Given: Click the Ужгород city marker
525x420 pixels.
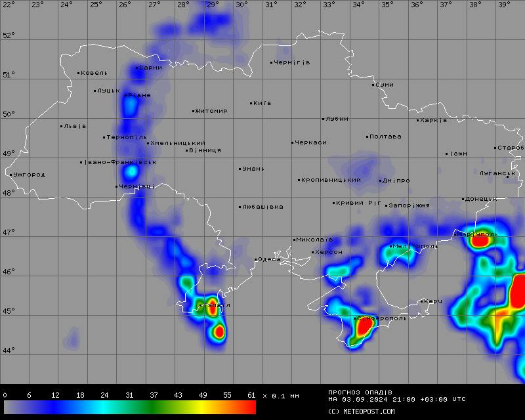Looking at the screenshot, I should coord(11,175).
